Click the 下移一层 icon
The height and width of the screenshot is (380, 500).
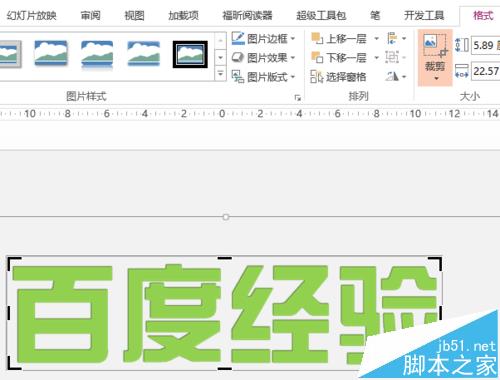pos(317,58)
